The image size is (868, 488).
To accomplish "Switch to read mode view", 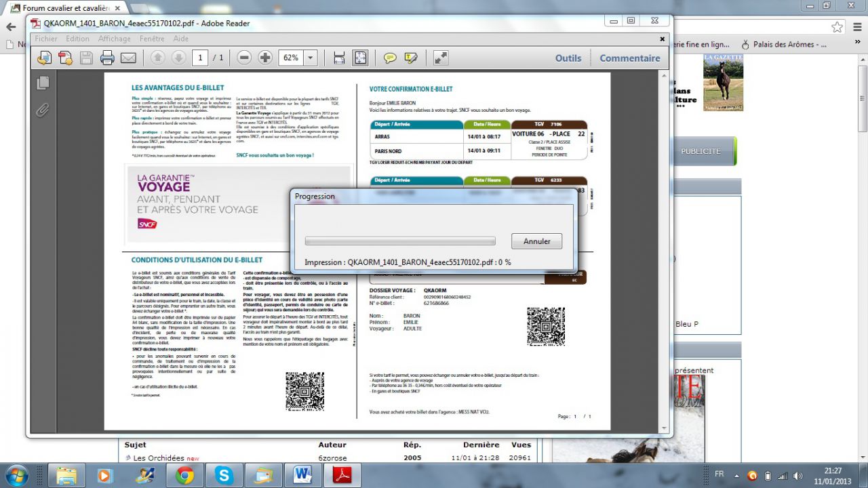I will [x=441, y=58].
